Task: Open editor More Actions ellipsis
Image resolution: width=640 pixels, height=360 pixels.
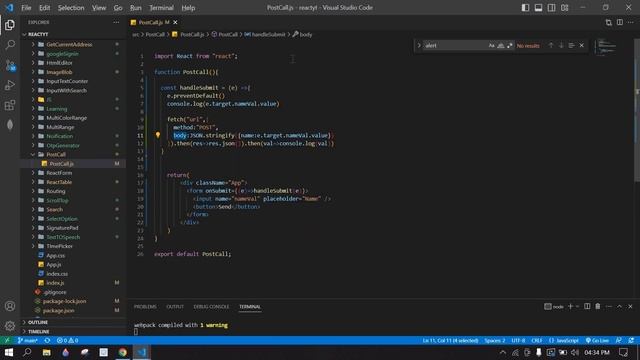Action: pos(631,22)
